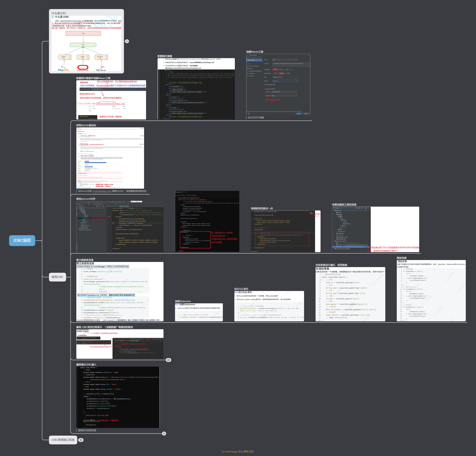Viewport: 476px width, 456px height.
Task: Click the title 修改pom.xml文件
Action: point(86,199)
